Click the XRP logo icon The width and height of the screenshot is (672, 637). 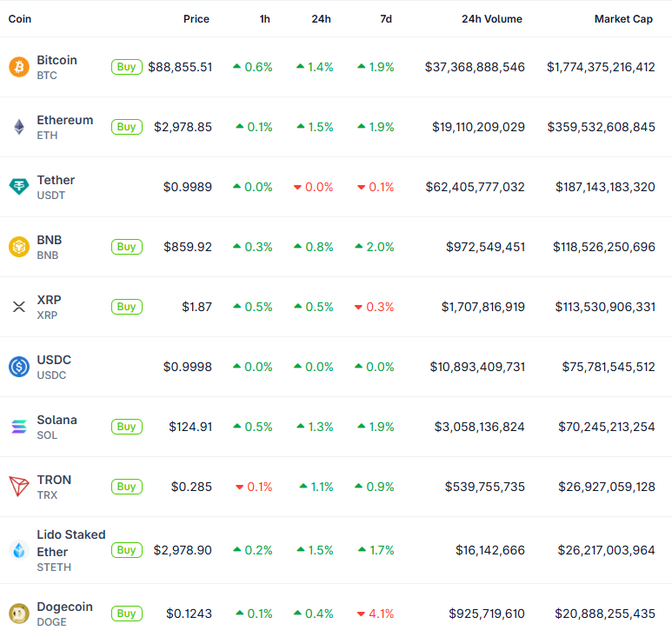point(18,307)
